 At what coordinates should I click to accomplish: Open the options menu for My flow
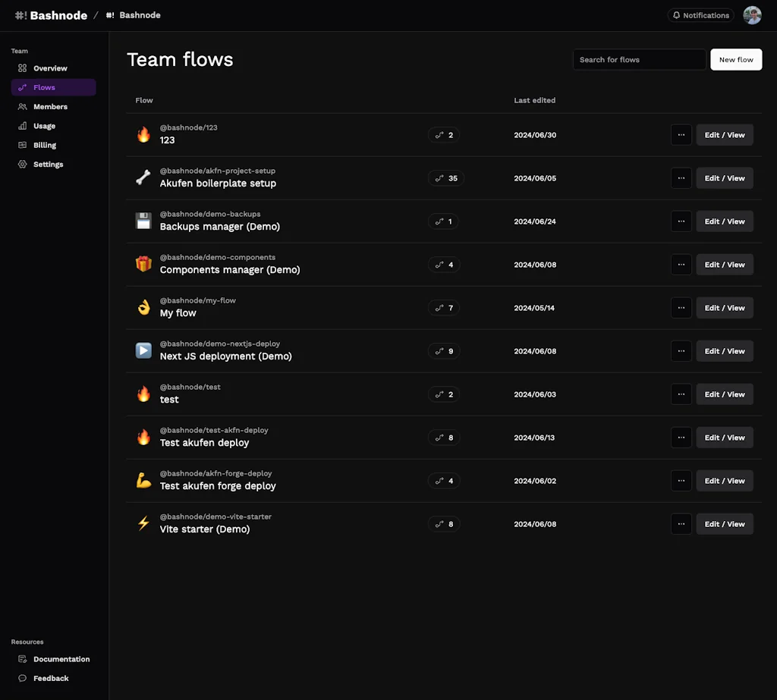click(681, 307)
